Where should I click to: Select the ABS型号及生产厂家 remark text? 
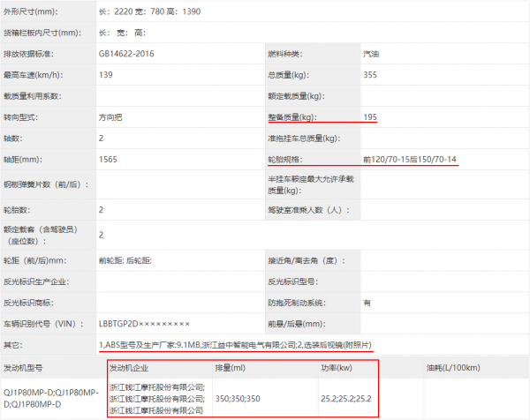coord(235,345)
